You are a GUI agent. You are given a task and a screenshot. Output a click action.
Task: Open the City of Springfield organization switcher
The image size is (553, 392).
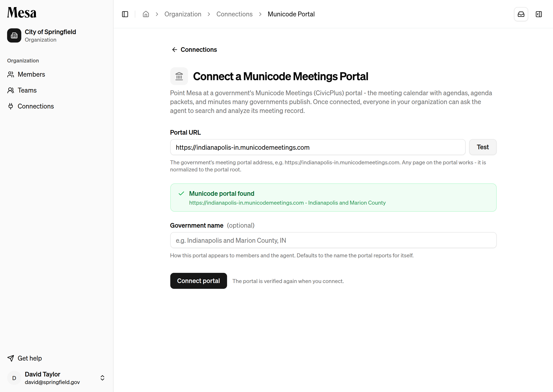(57, 35)
